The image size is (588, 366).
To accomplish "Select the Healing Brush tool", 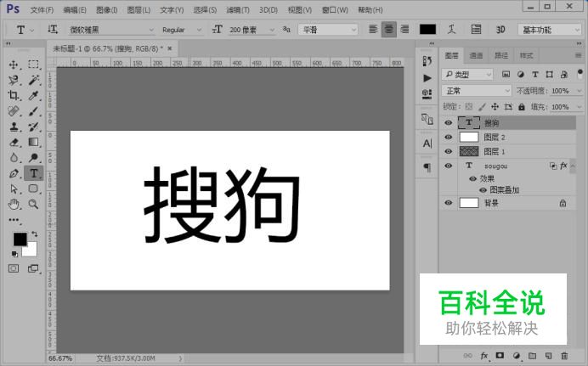I will click(x=14, y=111).
